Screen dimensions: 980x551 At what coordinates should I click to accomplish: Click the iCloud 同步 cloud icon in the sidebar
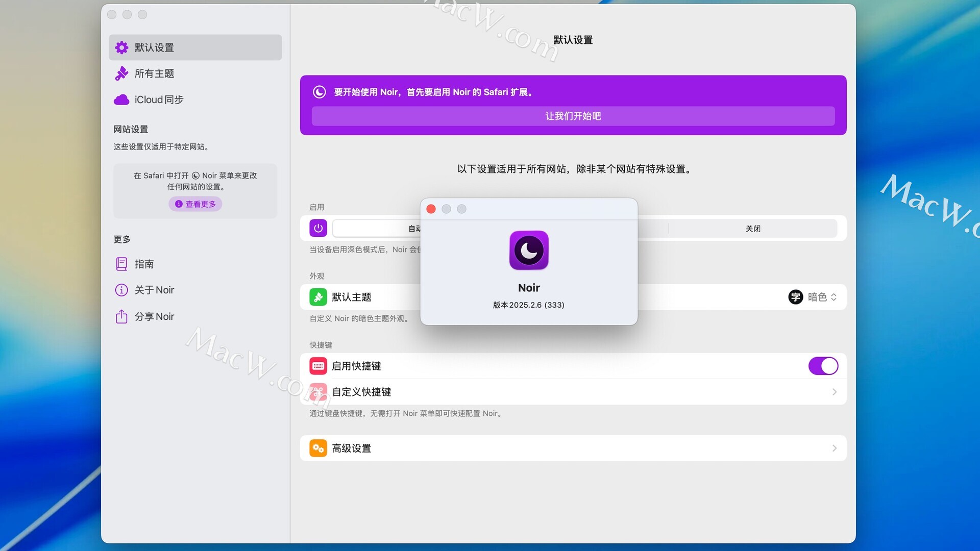point(121,99)
